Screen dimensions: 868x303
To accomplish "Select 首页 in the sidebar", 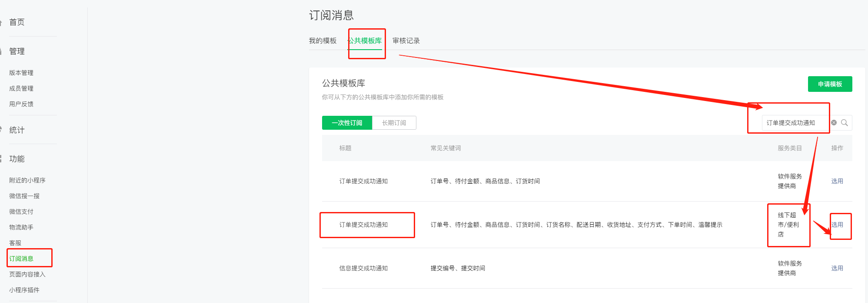I will coord(17,22).
